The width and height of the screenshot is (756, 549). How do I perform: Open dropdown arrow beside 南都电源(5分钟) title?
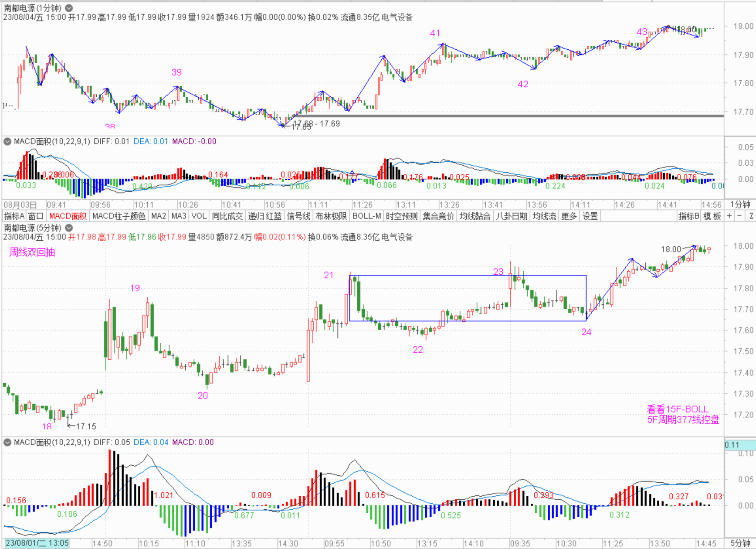coord(69,228)
